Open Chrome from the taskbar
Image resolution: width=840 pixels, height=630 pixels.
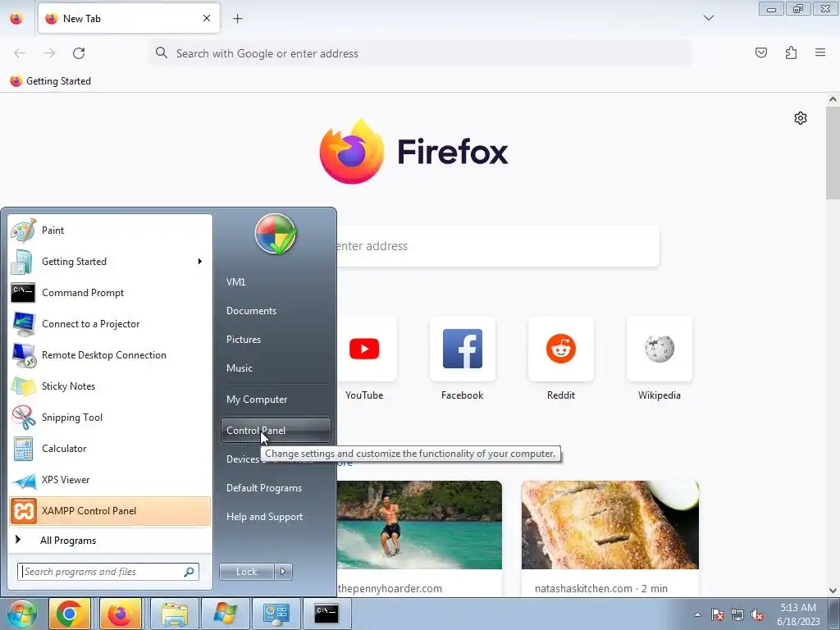point(69,614)
